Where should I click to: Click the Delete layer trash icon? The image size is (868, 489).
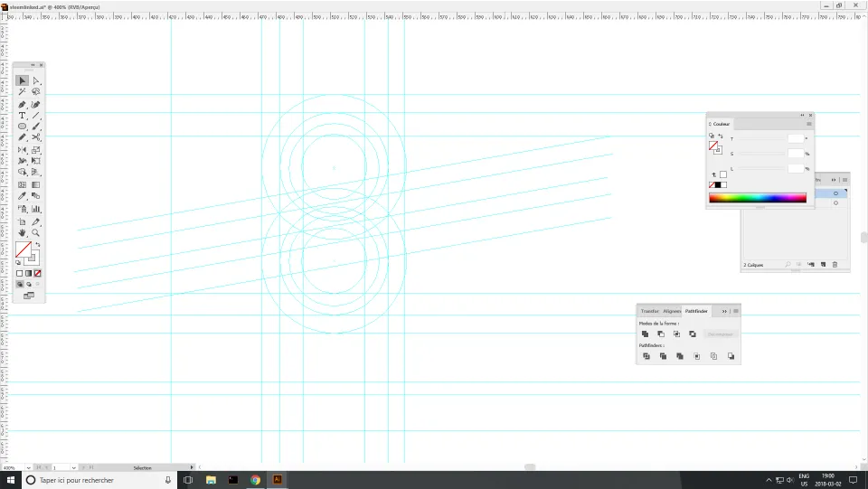[835, 265]
